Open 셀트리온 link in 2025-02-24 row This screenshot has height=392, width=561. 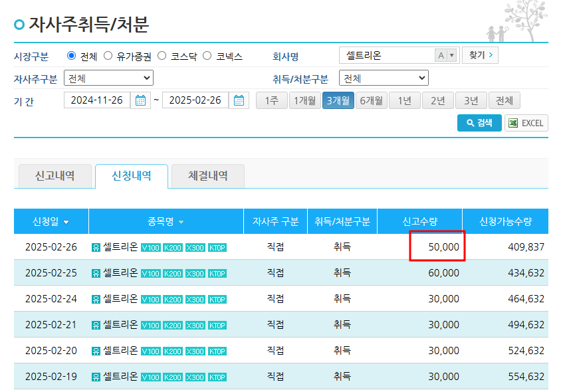click(120, 298)
